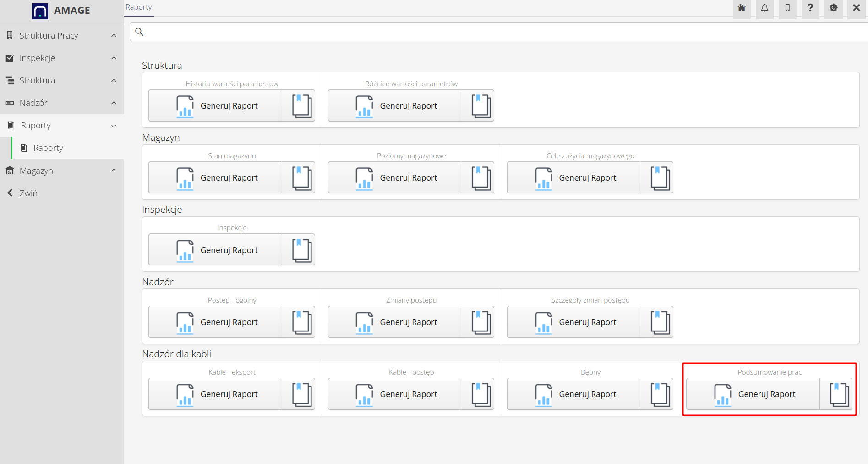Generate the Zmiany postępu report

pyautogui.click(x=394, y=322)
